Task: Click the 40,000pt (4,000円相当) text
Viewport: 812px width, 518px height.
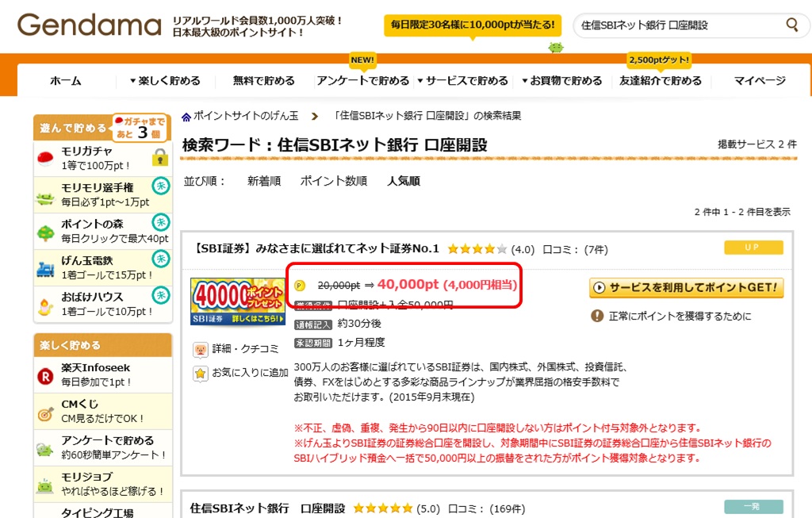Action: (447, 284)
